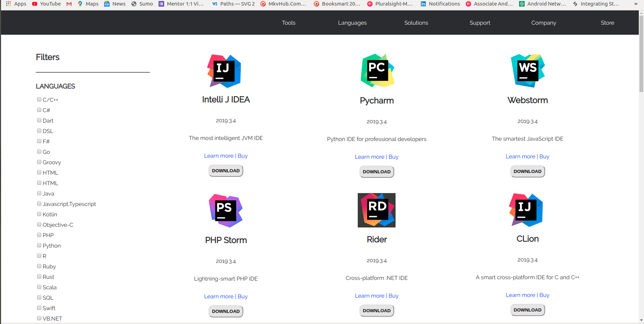Click the Rider RD logo
Screen dimensions: 644x324
click(x=376, y=210)
